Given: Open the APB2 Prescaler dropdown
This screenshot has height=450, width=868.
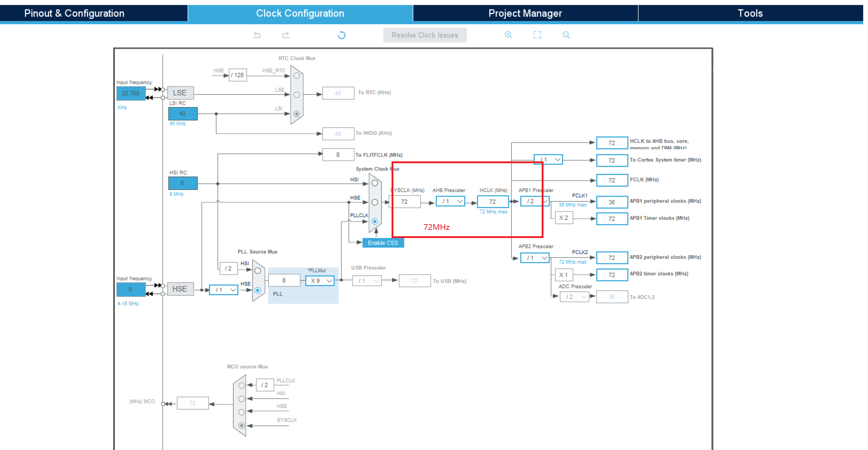Looking at the screenshot, I should coord(535,258).
